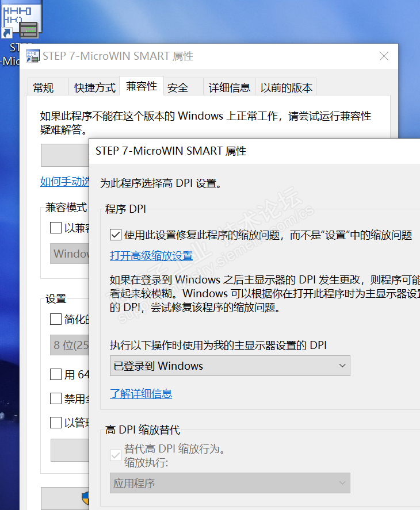This screenshot has height=510, width=420.
Task: Switch to the 以前的版本 tab
Action: [285, 87]
